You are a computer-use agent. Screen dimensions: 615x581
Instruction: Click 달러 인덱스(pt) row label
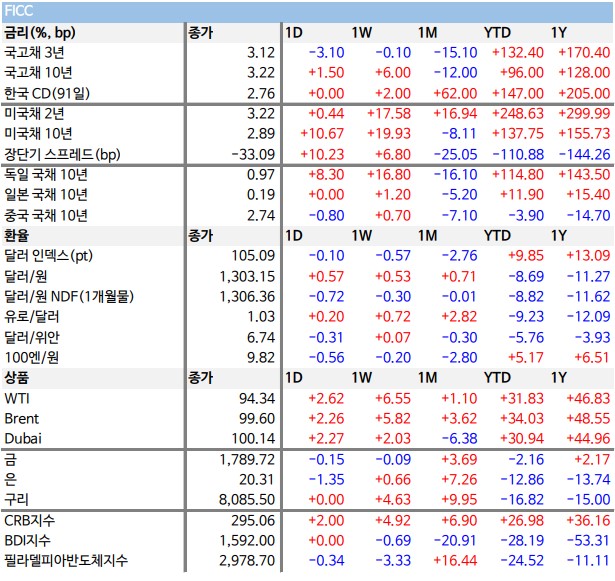[48, 256]
